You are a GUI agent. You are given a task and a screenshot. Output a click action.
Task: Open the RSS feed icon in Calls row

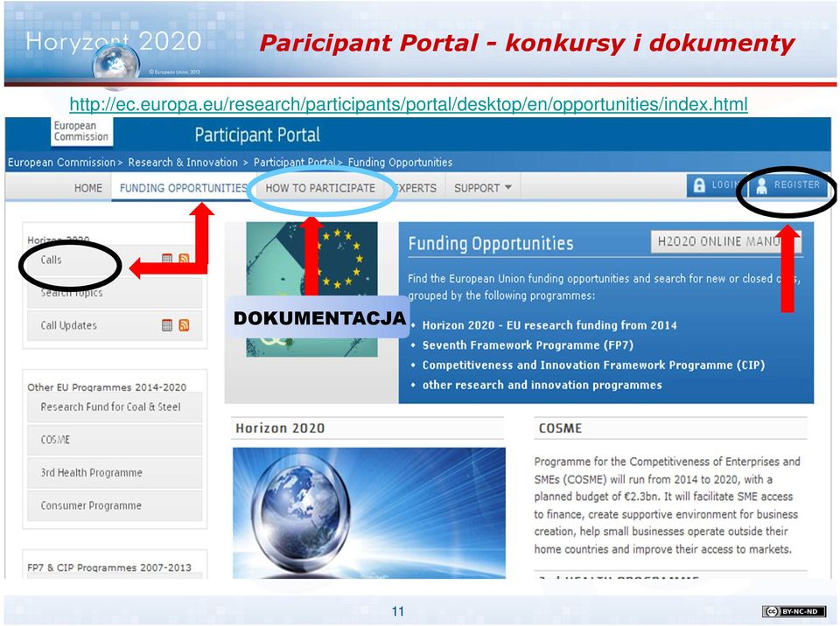(x=184, y=259)
